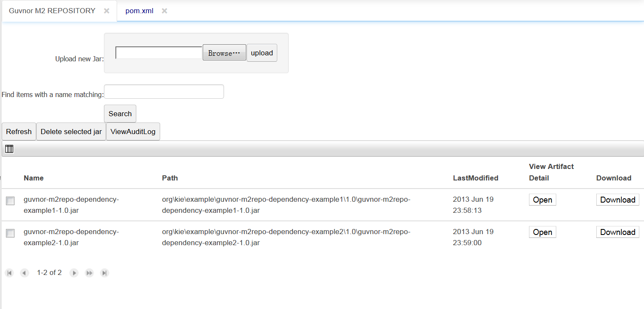Screen dimensions: 644x309
Task: Download the example2-1.0.jar artifact
Action: point(618,232)
